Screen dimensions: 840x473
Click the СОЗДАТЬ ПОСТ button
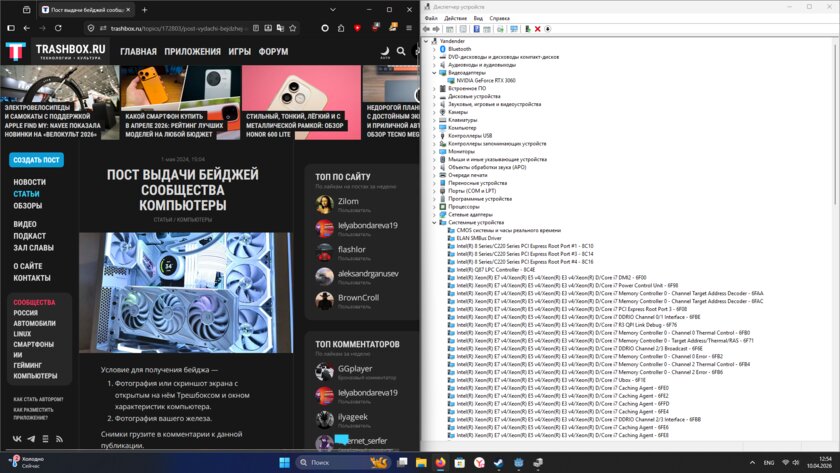[x=36, y=160]
